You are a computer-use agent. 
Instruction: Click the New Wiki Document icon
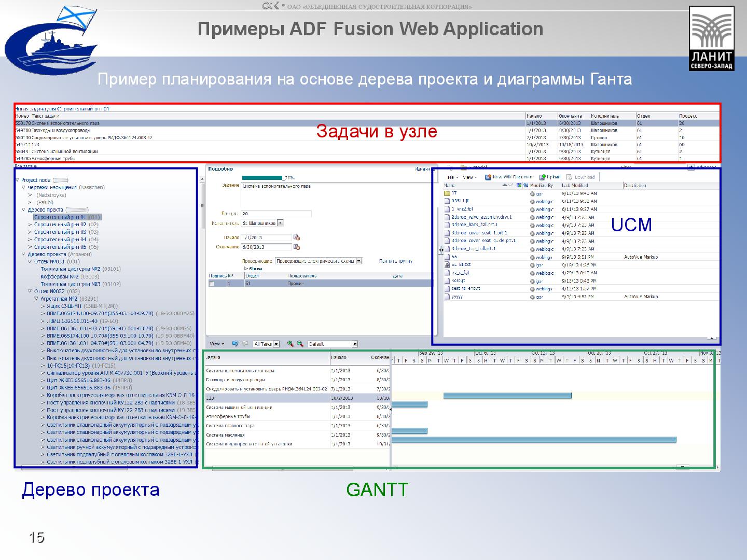pos(488,177)
